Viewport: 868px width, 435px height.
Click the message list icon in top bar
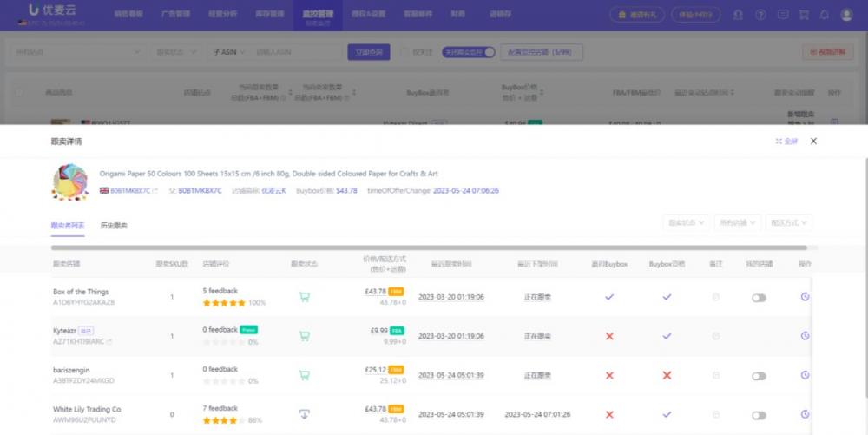[x=783, y=15]
